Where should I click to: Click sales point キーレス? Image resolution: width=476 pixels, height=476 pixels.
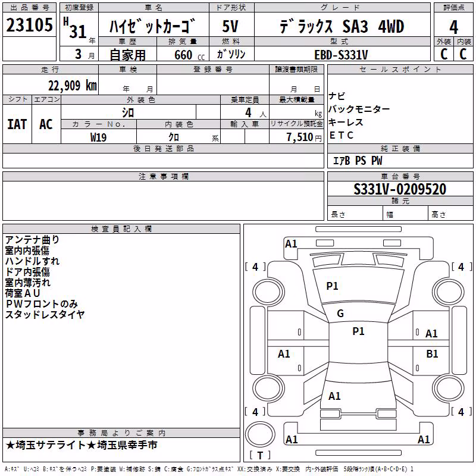point(346,122)
